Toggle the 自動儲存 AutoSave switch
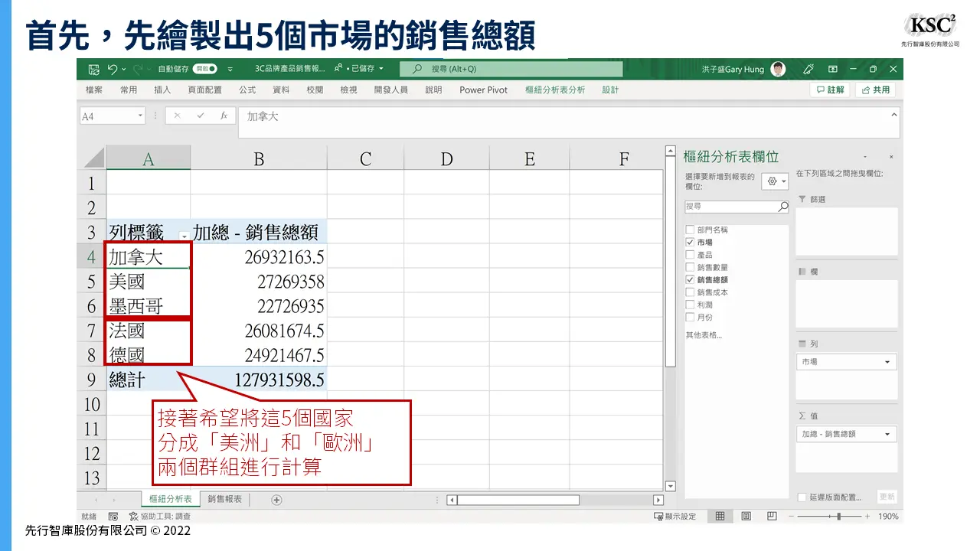Image resolution: width=980 pixels, height=551 pixels. (x=204, y=69)
